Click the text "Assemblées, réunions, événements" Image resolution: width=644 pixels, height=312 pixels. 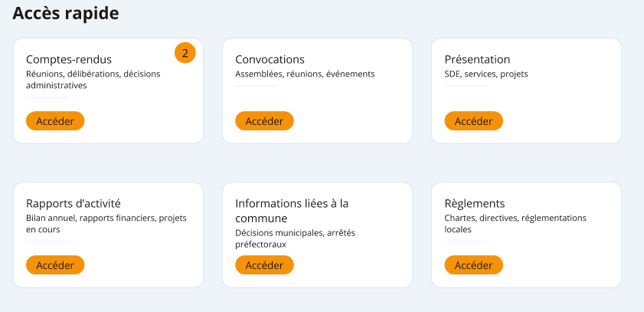click(305, 74)
